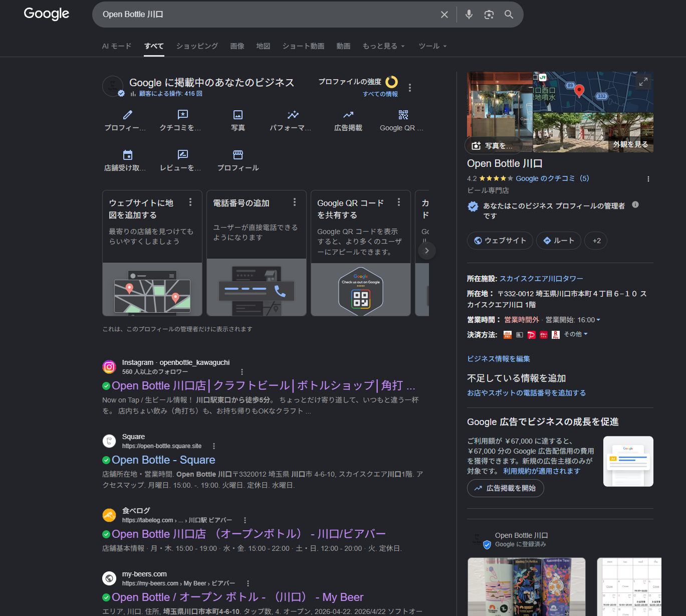Click the お店やスポットの電話番号を追加する link
Screen dimensions: 686x616
tap(526, 393)
